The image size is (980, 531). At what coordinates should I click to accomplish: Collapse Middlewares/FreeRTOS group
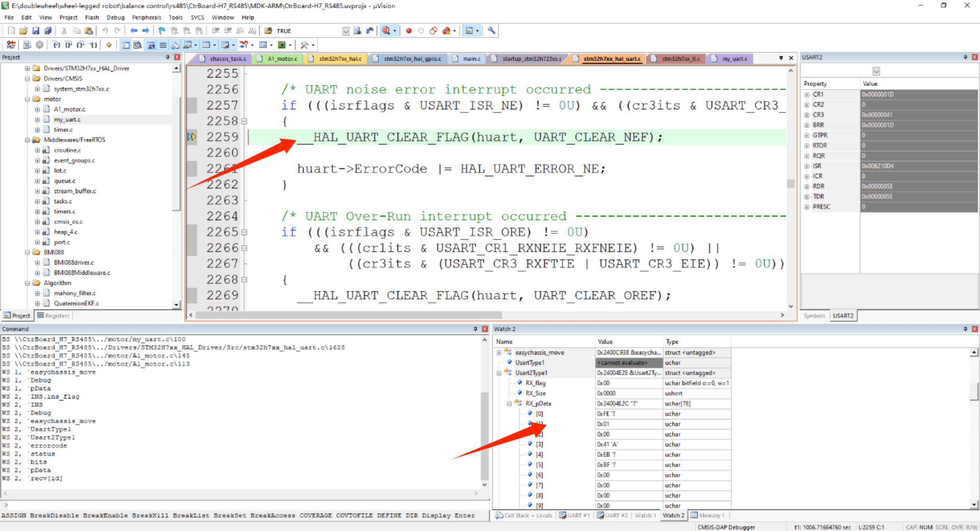28,139
